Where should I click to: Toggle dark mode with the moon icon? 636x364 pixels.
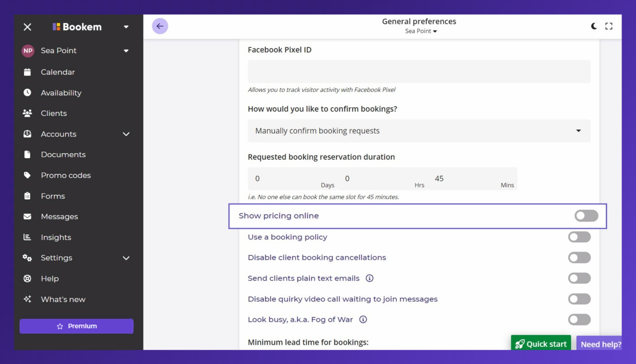click(594, 26)
